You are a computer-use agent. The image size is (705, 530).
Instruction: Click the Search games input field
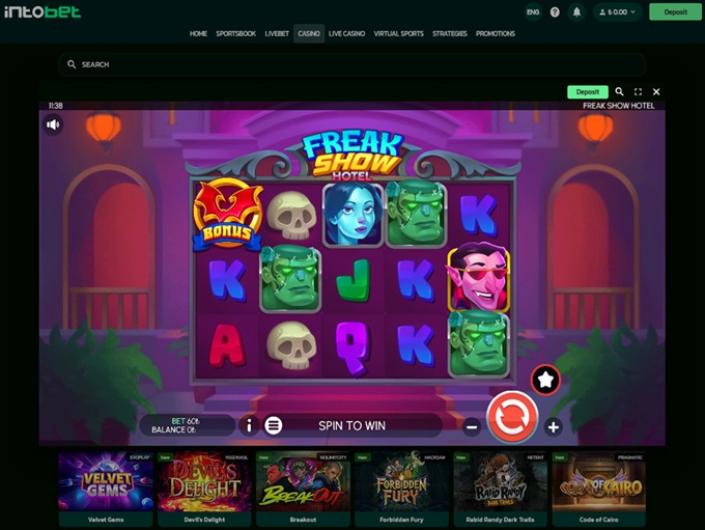pos(352,65)
